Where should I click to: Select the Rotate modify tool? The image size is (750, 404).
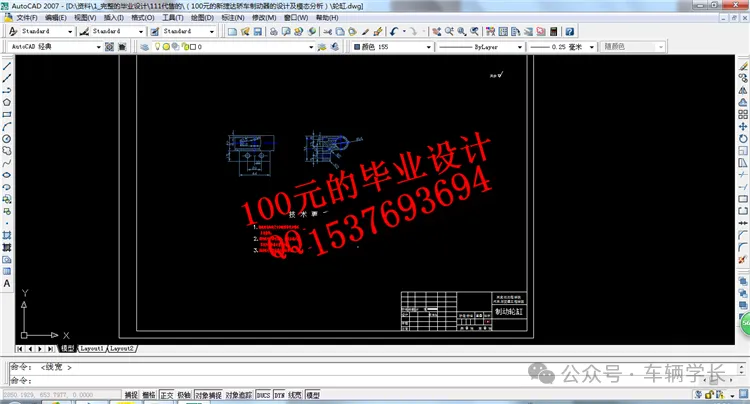pyautogui.click(x=743, y=139)
